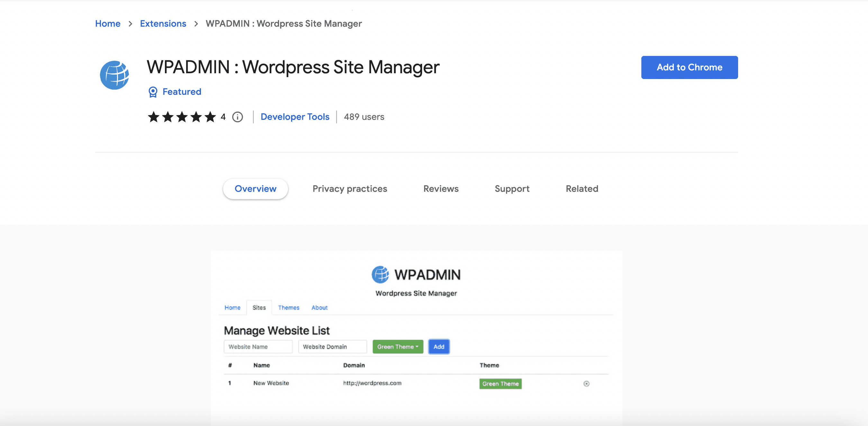Expand the Green Theme dropdown
The image size is (868, 426).
point(398,347)
